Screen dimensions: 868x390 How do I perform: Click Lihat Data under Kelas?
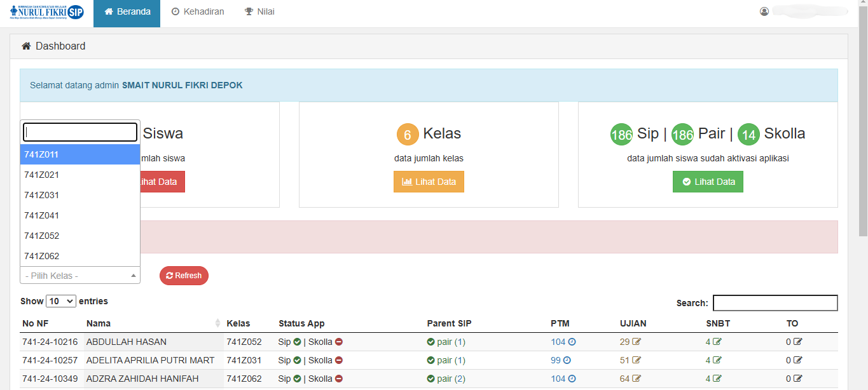[429, 182]
